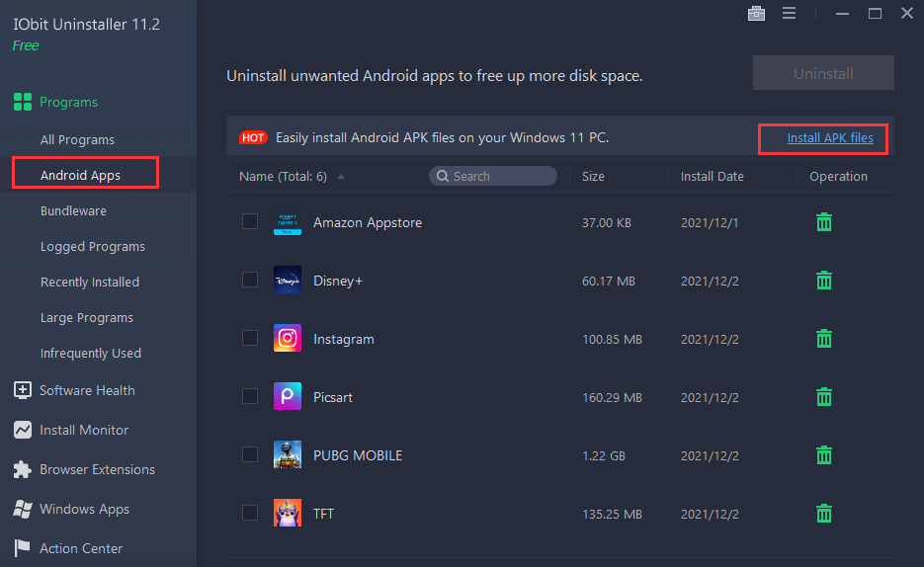The height and width of the screenshot is (567, 924).
Task: View Large Programs category
Action: point(87,317)
